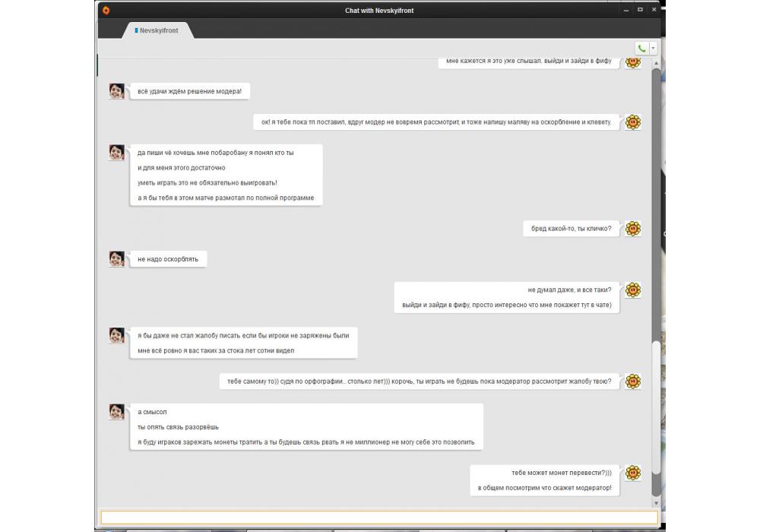This screenshot has height=532, width=760.
Task: Click the chat scrollbar thumb
Action: coord(656,418)
